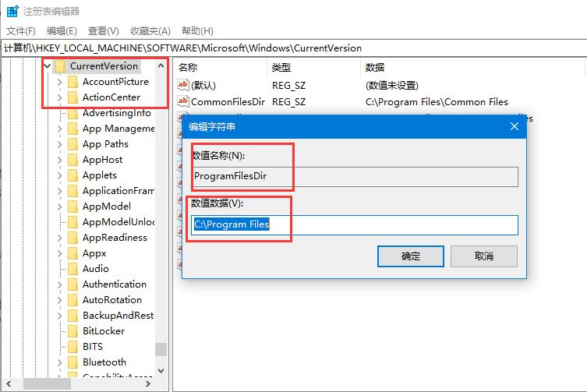587x392 pixels.
Task: Click the (默认) default value icon
Action: coord(183,85)
